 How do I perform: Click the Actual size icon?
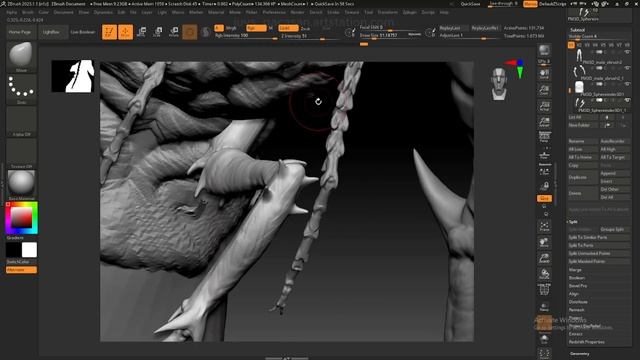[544, 106]
